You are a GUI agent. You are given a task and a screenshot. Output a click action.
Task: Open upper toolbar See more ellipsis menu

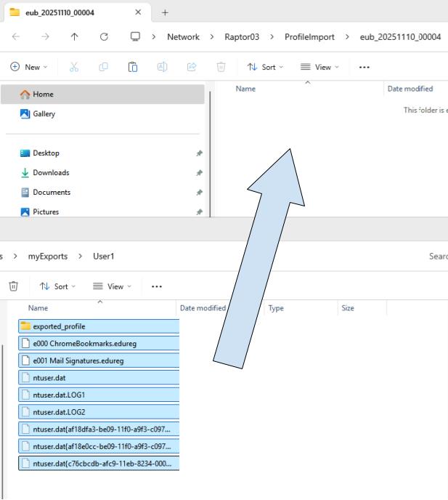point(364,67)
